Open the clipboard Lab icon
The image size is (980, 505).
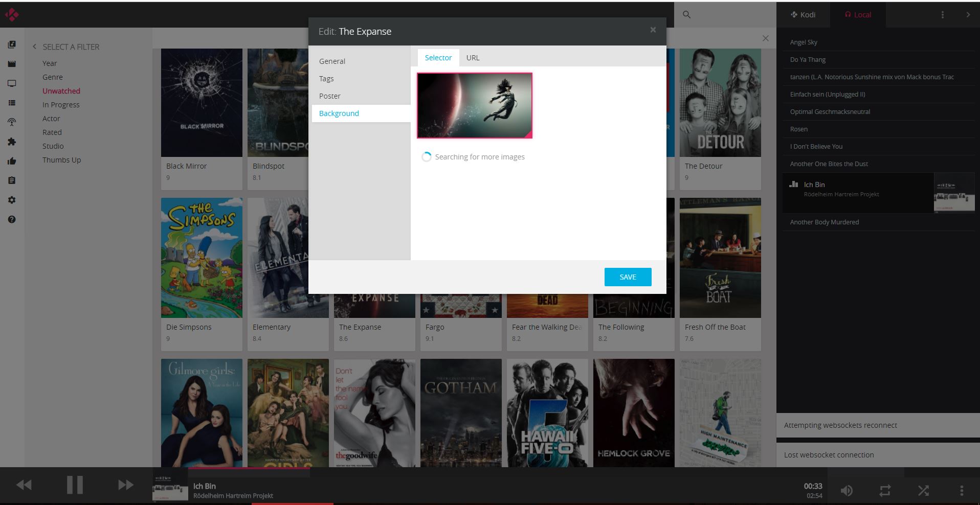point(12,180)
